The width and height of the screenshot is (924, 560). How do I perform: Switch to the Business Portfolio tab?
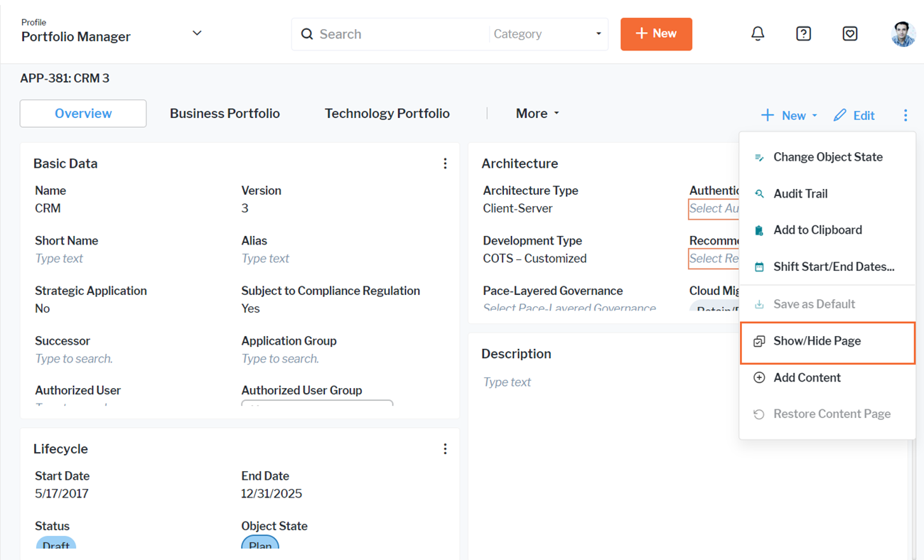click(225, 114)
